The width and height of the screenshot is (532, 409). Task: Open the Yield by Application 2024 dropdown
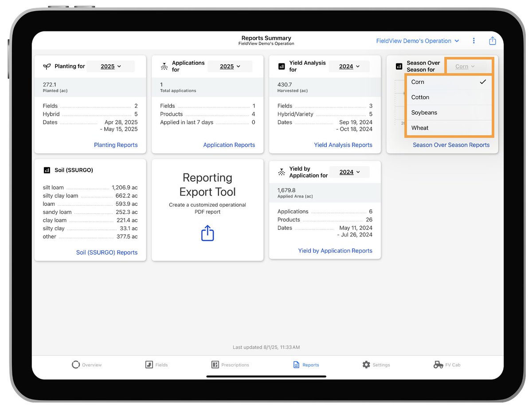pyautogui.click(x=349, y=172)
